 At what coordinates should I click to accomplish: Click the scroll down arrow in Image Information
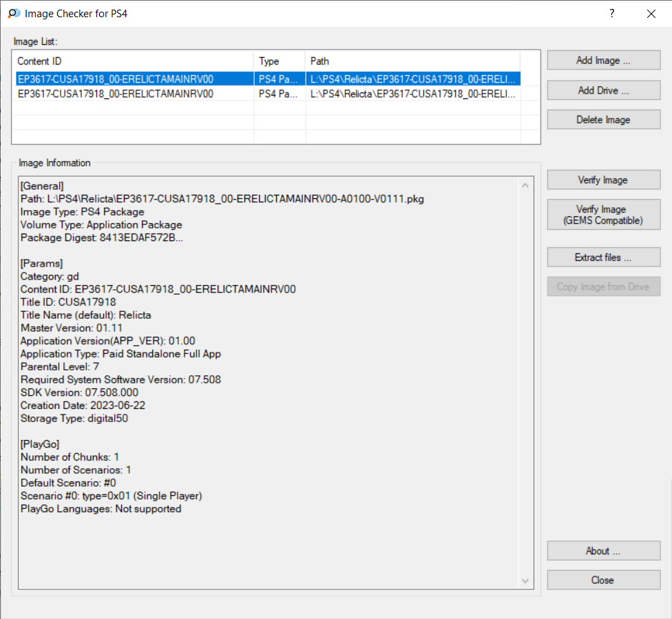pyautogui.click(x=525, y=581)
